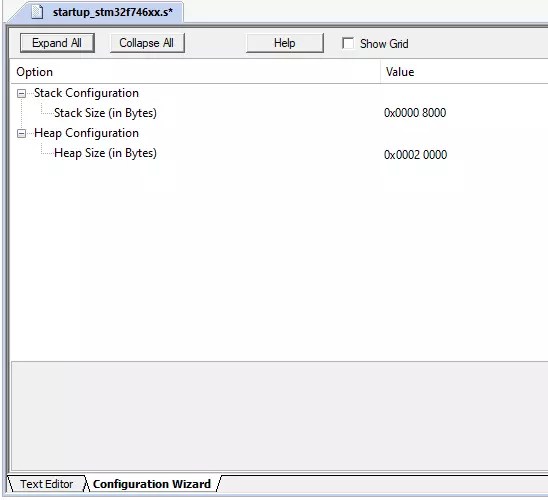Collapse the Stack Configuration tree node
This screenshot has height=500, width=548.
(21, 93)
